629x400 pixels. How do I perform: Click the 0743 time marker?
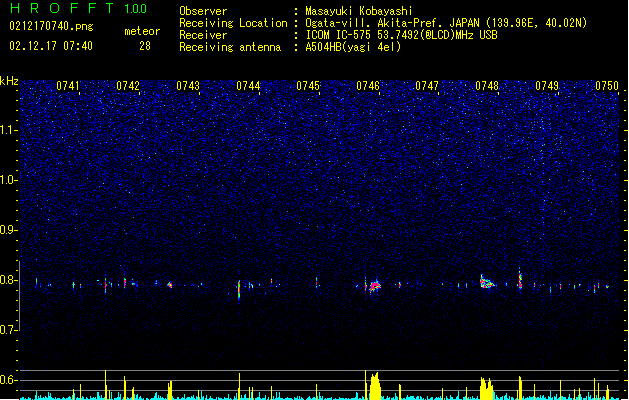tap(188, 86)
